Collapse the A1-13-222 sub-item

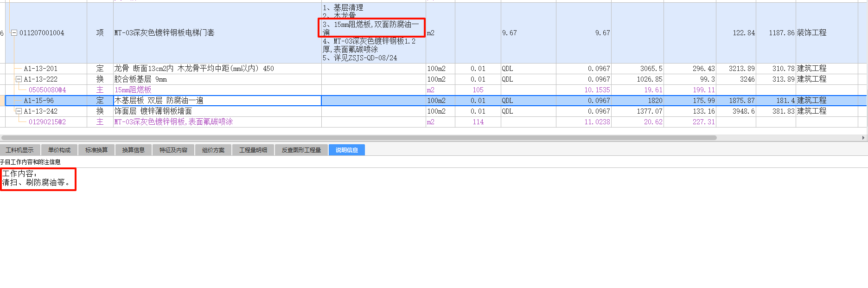[x=19, y=79]
